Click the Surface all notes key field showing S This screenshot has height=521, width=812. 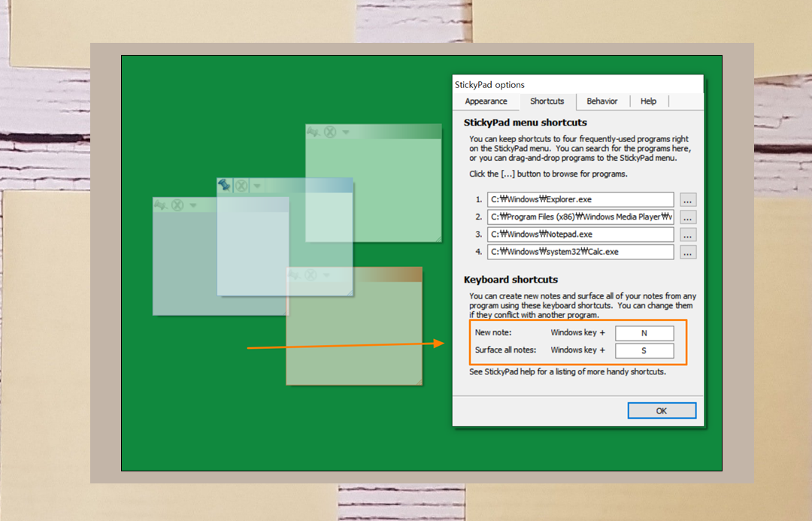pos(644,350)
